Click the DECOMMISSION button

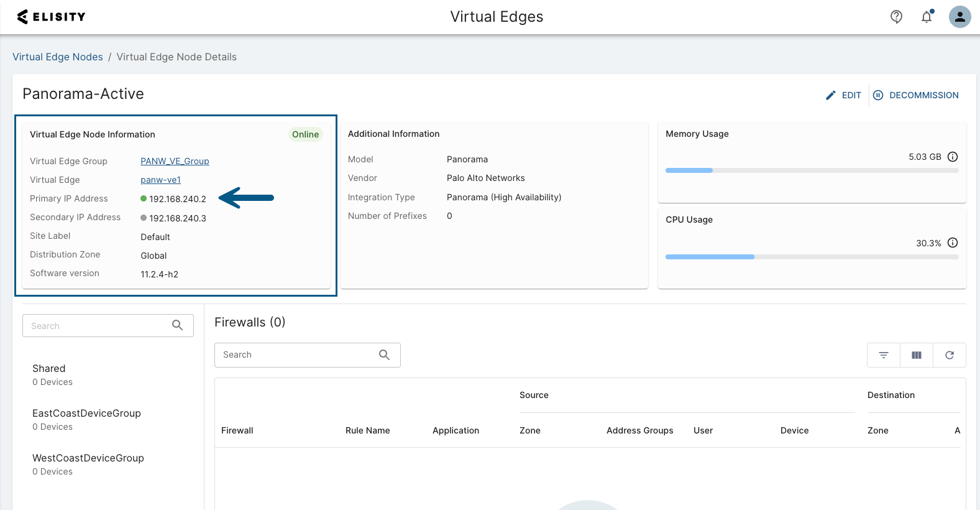[x=916, y=95]
